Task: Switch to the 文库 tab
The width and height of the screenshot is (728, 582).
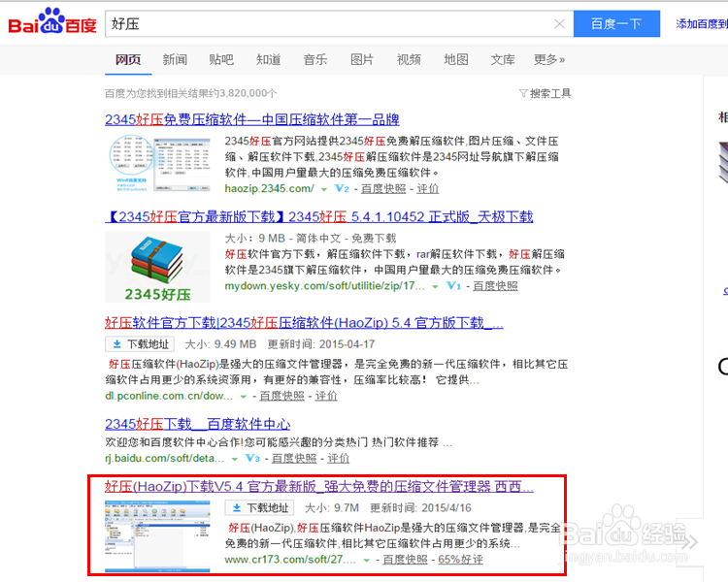Action: pos(503,59)
